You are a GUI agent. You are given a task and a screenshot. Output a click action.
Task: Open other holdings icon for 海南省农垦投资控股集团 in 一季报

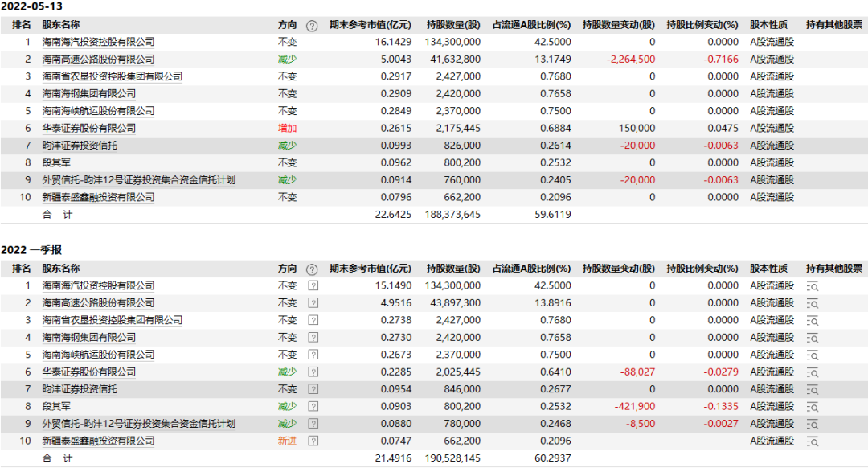(x=812, y=321)
